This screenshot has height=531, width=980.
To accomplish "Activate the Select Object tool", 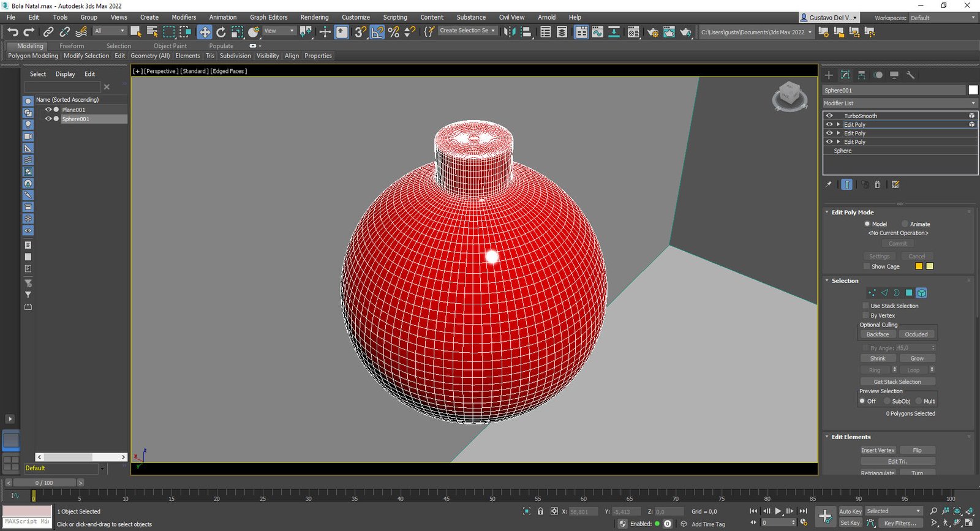I will point(136,32).
